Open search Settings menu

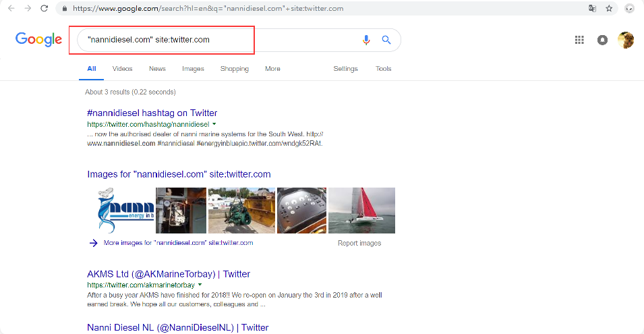point(345,69)
